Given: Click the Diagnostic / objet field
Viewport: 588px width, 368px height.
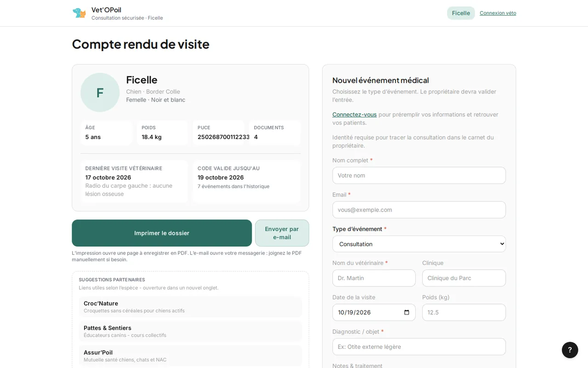Looking at the screenshot, I should coord(419,347).
